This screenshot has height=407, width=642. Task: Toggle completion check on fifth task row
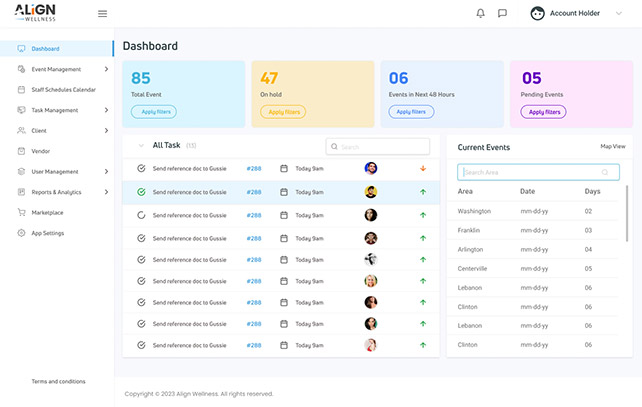141,260
